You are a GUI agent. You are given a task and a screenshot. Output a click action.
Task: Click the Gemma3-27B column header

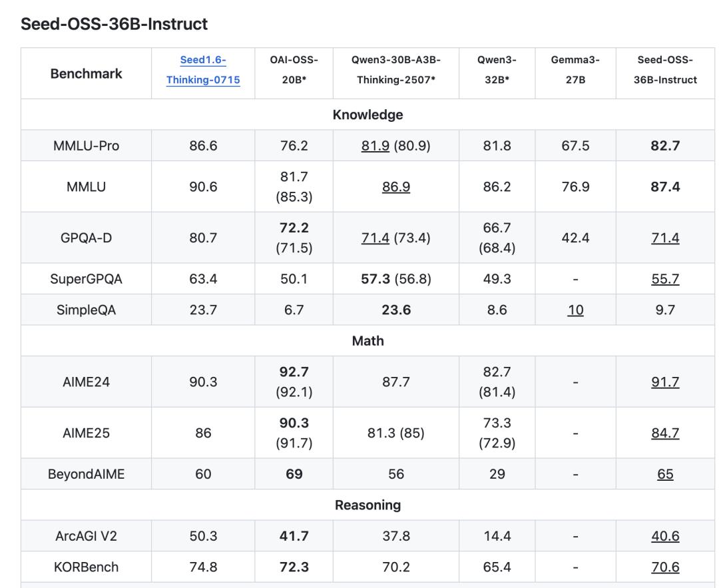point(575,73)
